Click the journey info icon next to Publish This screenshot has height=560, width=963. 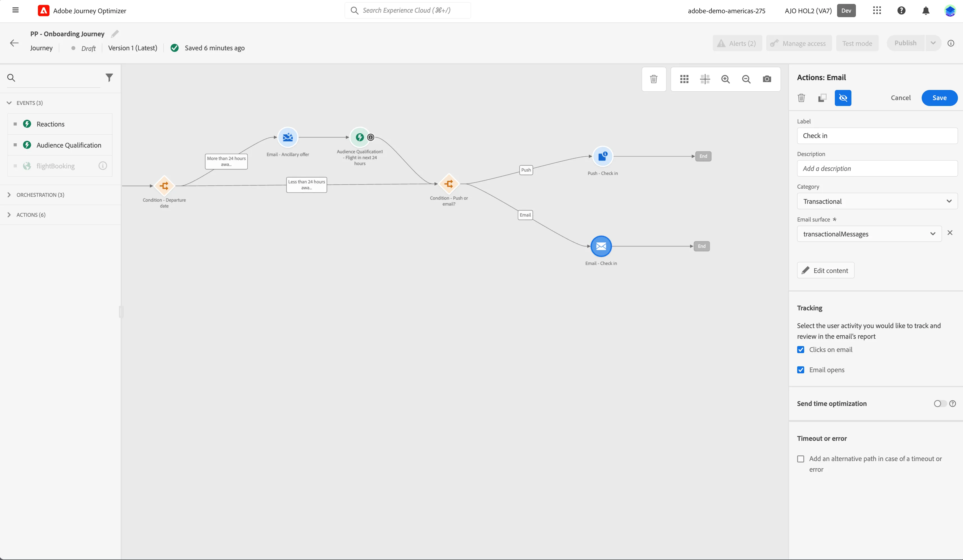point(951,43)
